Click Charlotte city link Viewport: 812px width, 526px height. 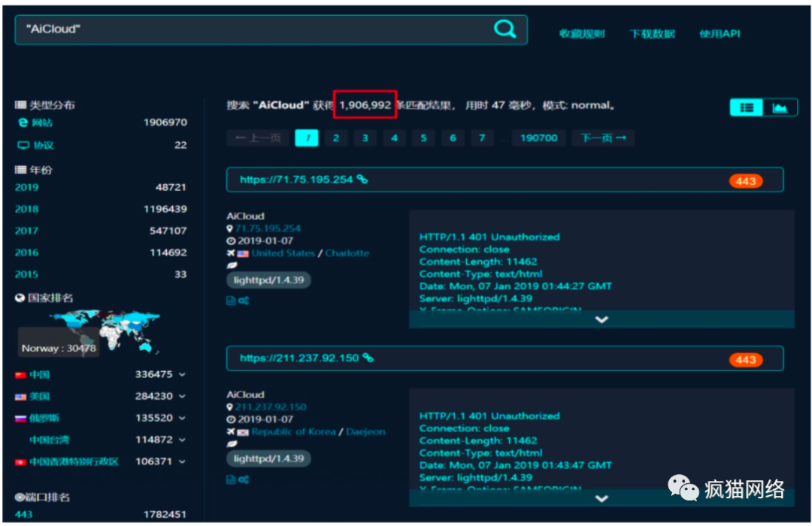pyautogui.click(x=347, y=253)
